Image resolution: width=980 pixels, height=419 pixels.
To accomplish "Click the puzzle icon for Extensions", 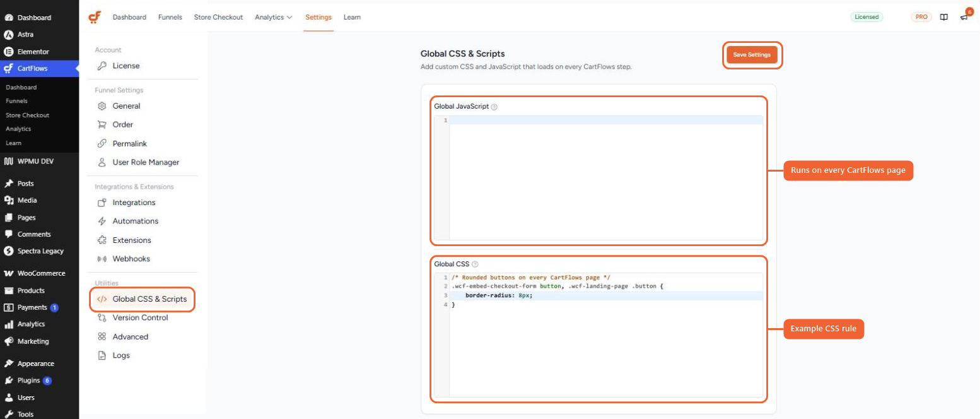I will tap(102, 240).
